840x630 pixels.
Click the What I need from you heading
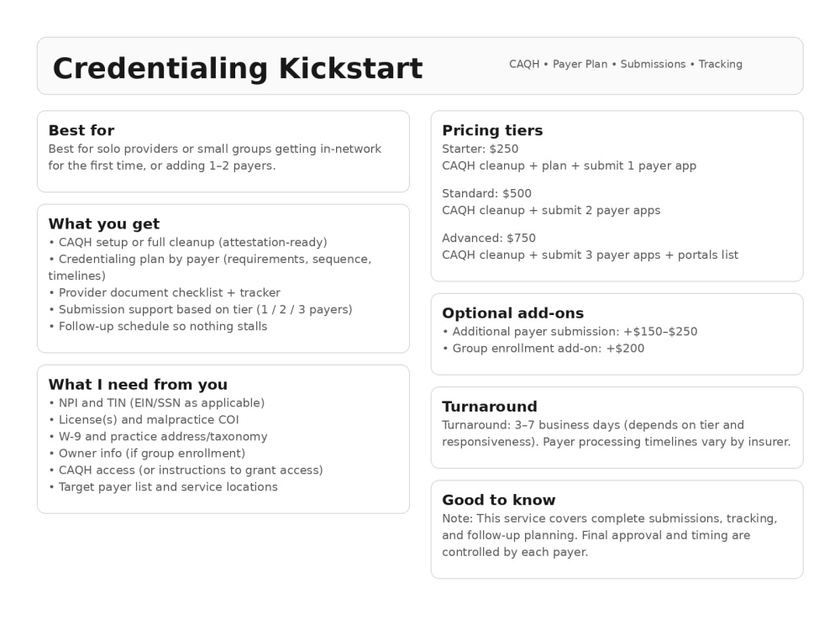click(x=138, y=384)
